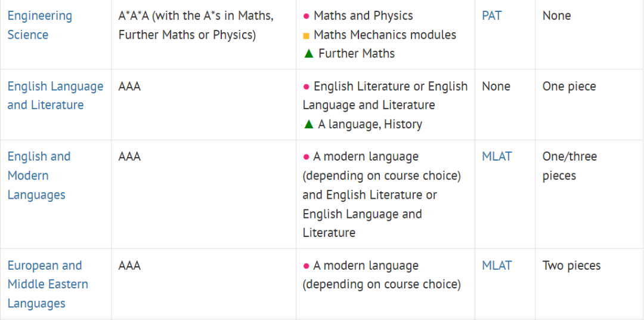This screenshot has width=644, height=320.
Task: Open English and Modern Languages course link
Action: pyautogui.click(x=39, y=176)
